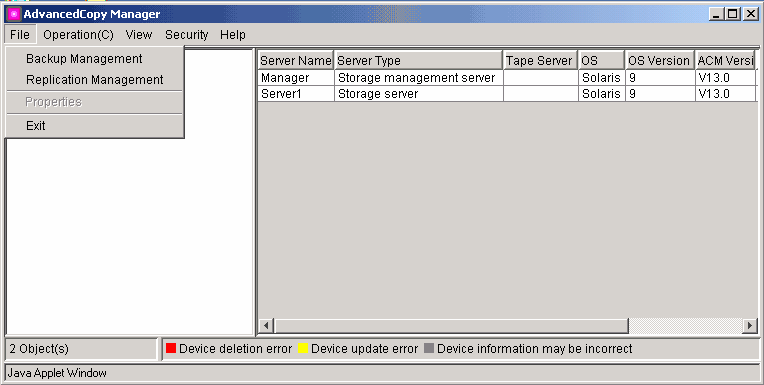Click V13.0 in the Manager row
Image resolution: width=764 pixels, height=385 pixels.
point(726,78)
